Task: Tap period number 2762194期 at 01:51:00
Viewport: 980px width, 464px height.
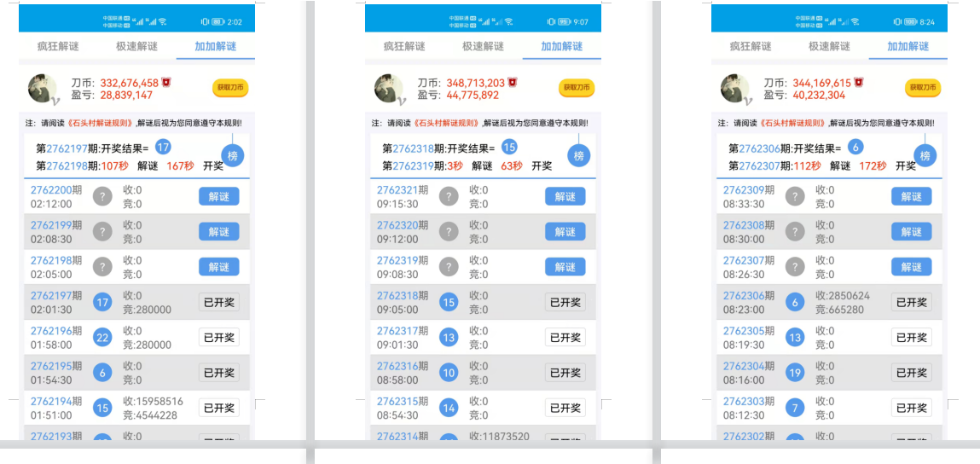Action: [57, 402]
